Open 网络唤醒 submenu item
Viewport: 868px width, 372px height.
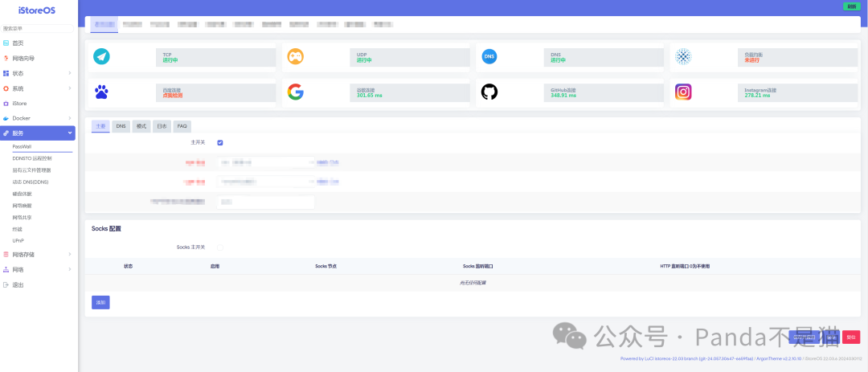[x=23, y=206]
